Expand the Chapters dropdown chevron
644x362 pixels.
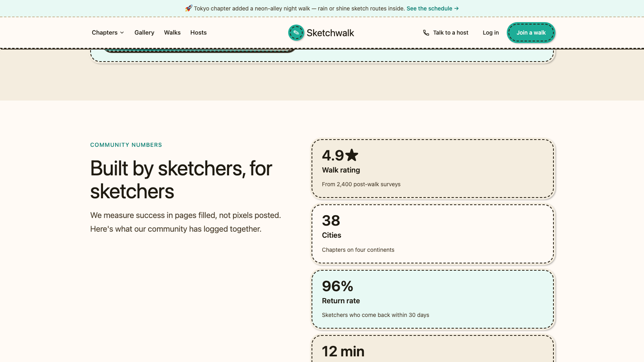[x=122, y=33]
